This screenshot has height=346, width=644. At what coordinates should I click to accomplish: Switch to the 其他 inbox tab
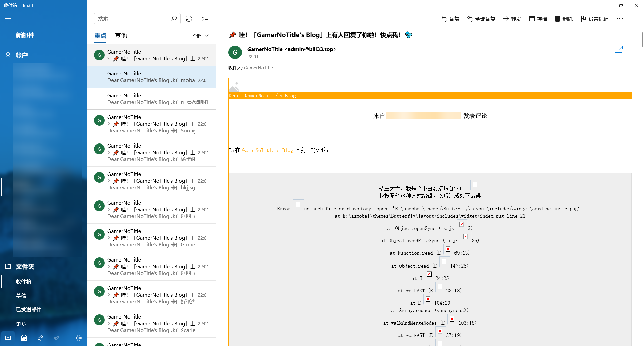121,36
